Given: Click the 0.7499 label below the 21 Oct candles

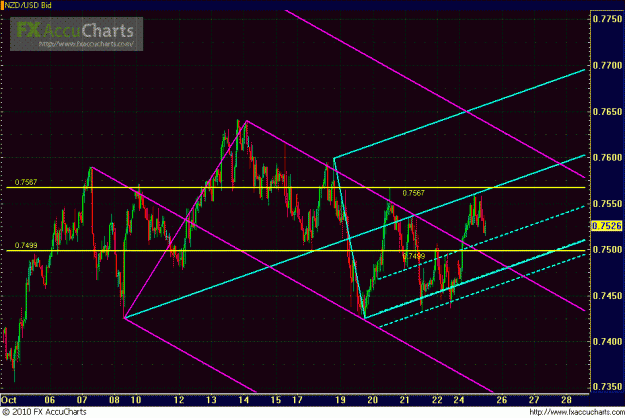Looking at the screenshot, I should coord(414,256).
